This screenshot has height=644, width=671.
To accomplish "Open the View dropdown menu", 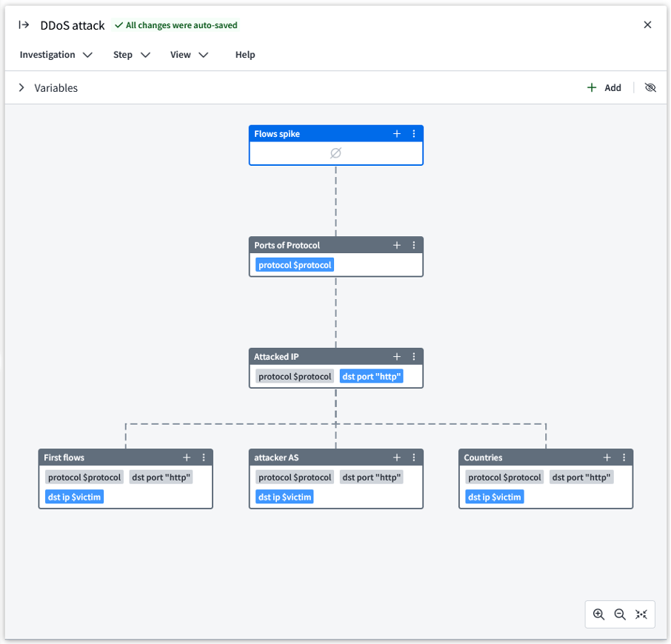I will coord(189,55).
